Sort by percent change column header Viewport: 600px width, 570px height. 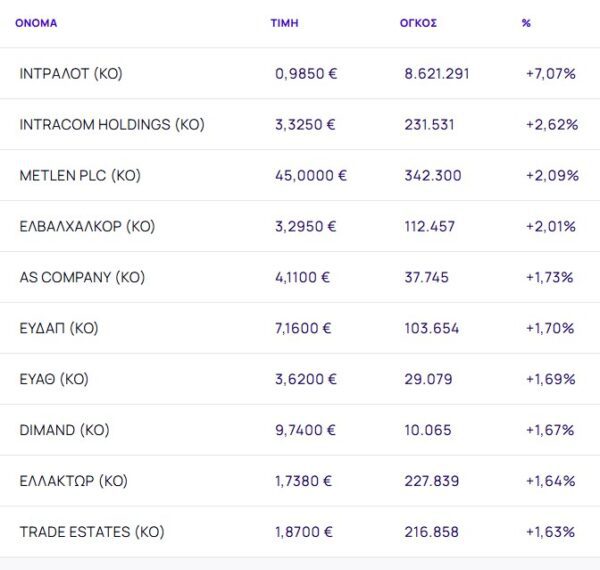pyautogui.click(x=526, y=23)
